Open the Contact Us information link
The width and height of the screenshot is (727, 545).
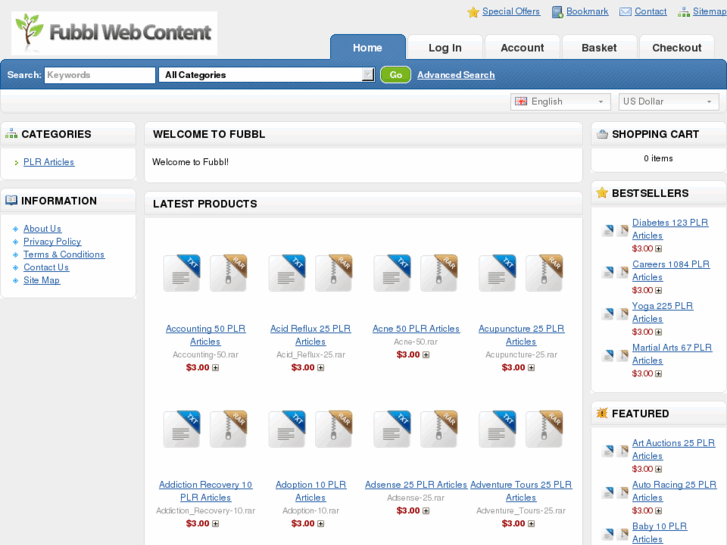46,268
